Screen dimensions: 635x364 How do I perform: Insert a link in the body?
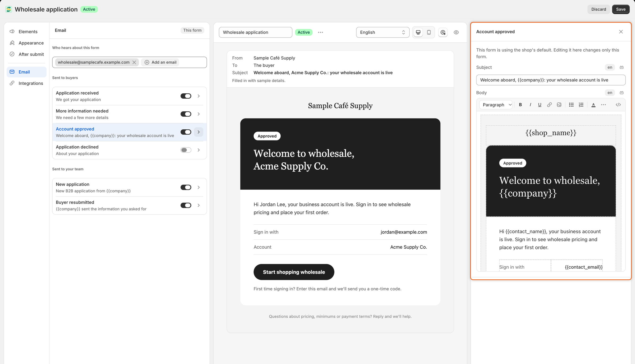tap(550, 105)
